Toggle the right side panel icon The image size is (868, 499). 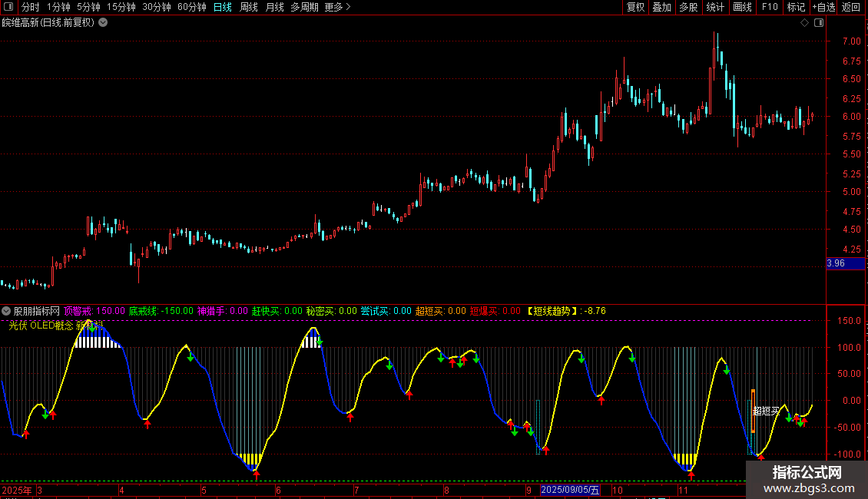[817, 23]
